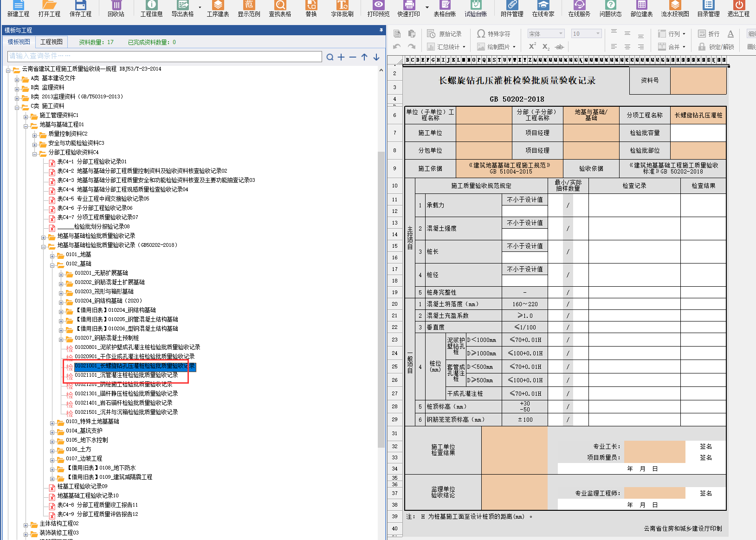This screenshot has height=540, width=756.
Task: Click the 专业工长 signature field
Action: [654, 446]
